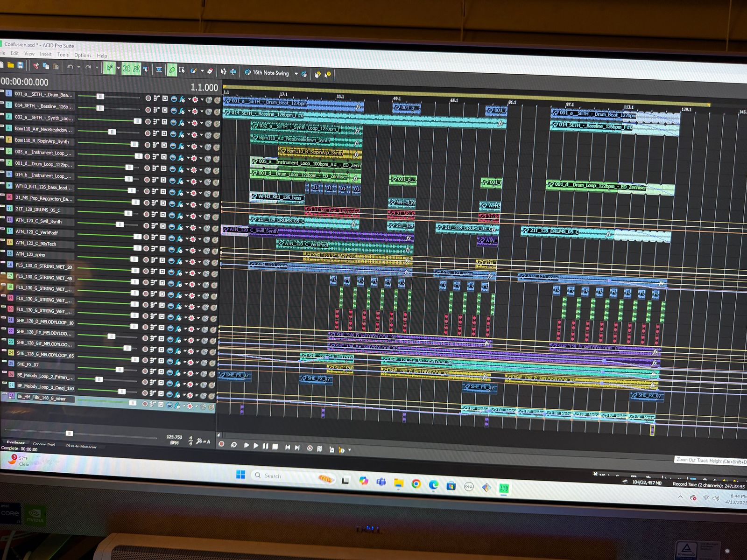Switch to the Groove Pool tab
This screenshot has width=747, height=560.
[44, 445]
